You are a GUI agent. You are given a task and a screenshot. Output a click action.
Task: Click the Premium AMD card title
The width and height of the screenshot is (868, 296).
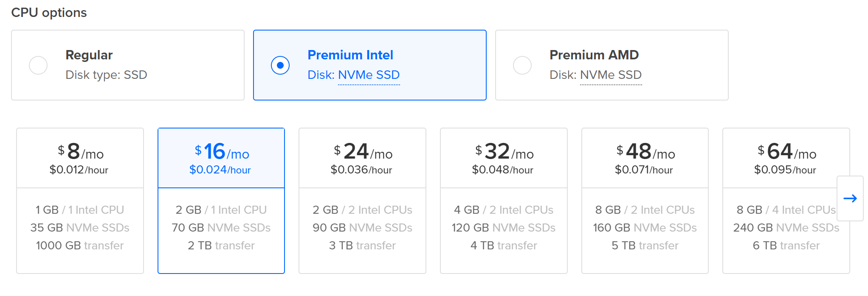click(x=594, y=55)
